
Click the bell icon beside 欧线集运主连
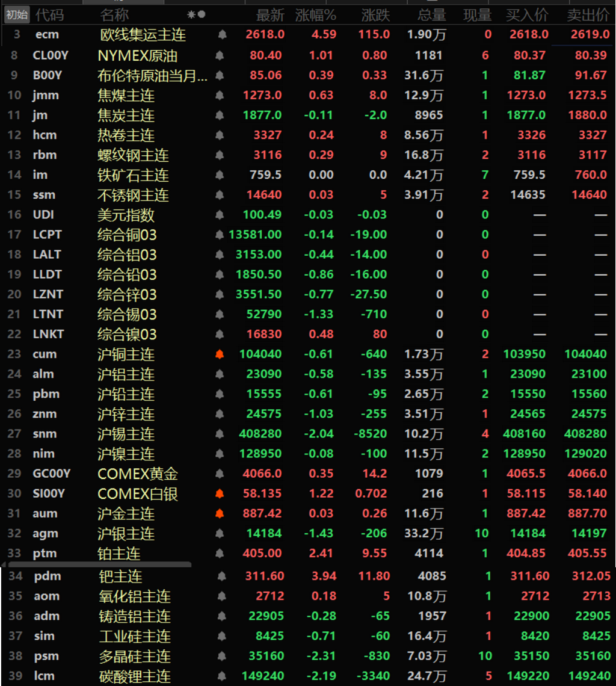222,34
